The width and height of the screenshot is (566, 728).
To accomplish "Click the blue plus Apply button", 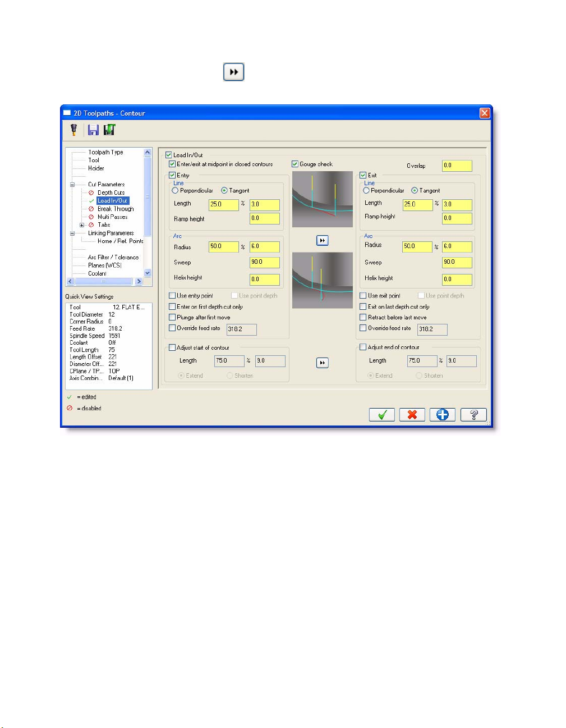I will [x=443, y=414].
